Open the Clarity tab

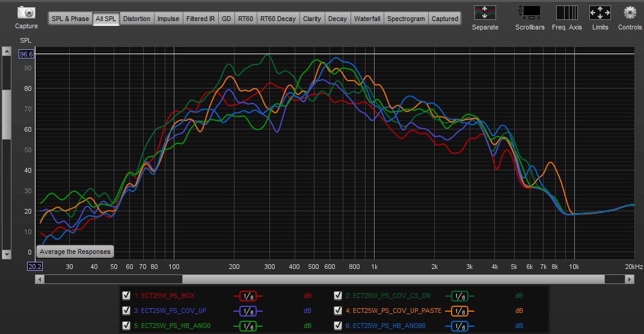coord(312,19)
